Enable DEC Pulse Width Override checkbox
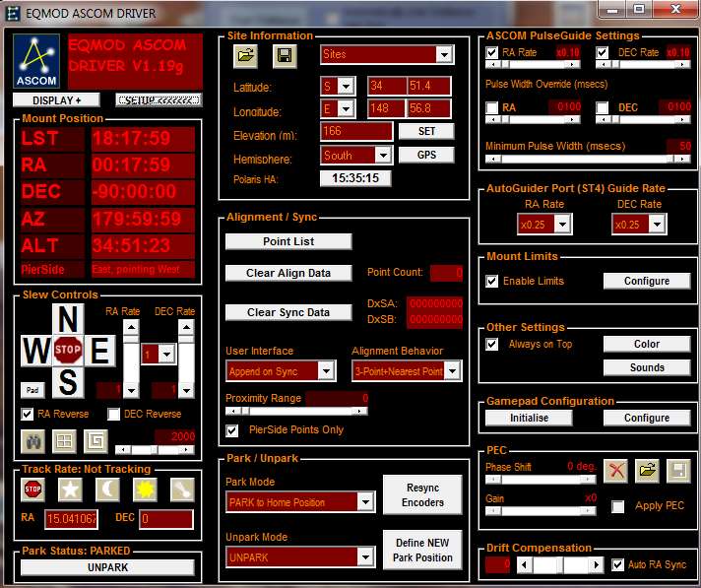Viewport: 701px width, 588px height. tap(603, 107)
